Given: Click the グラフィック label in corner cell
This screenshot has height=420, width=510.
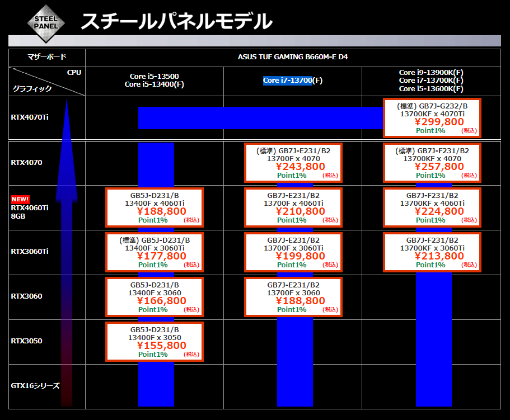Looking at the screenshot, I should (32, 89).
